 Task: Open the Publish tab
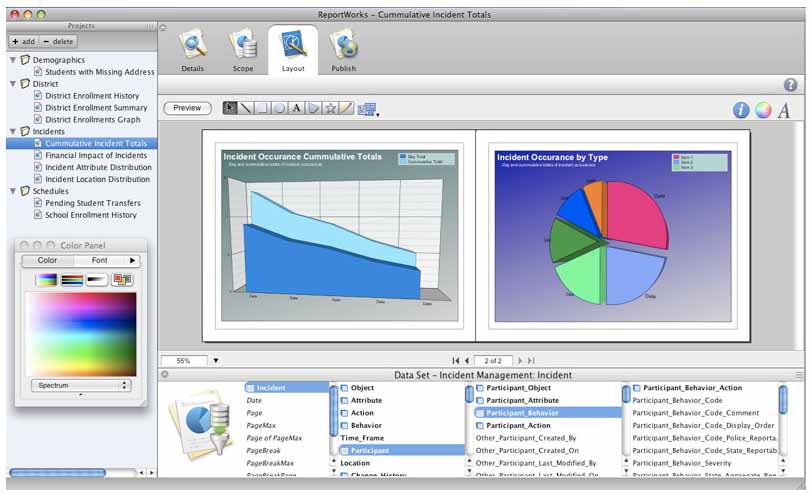click(343, 50)
